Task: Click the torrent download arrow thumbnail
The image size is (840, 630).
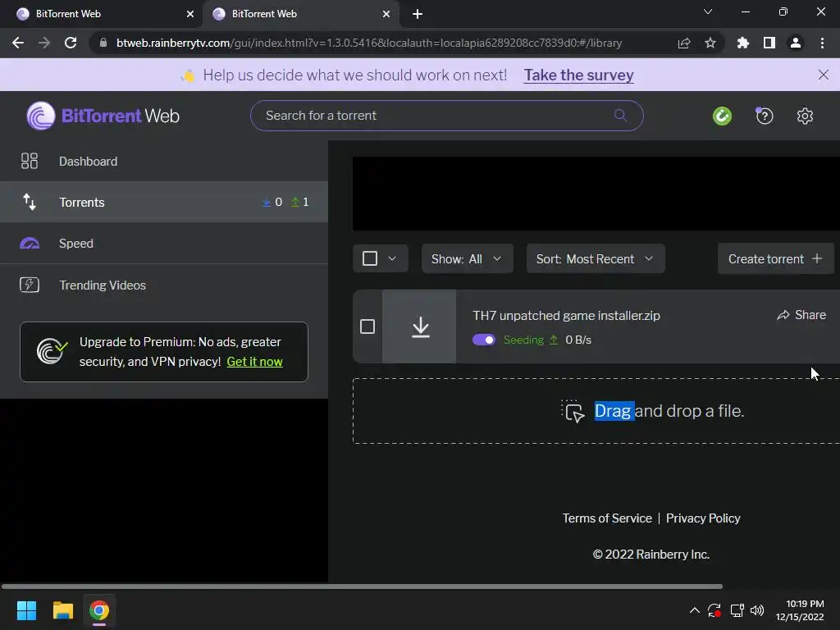Action: point(419,326)
